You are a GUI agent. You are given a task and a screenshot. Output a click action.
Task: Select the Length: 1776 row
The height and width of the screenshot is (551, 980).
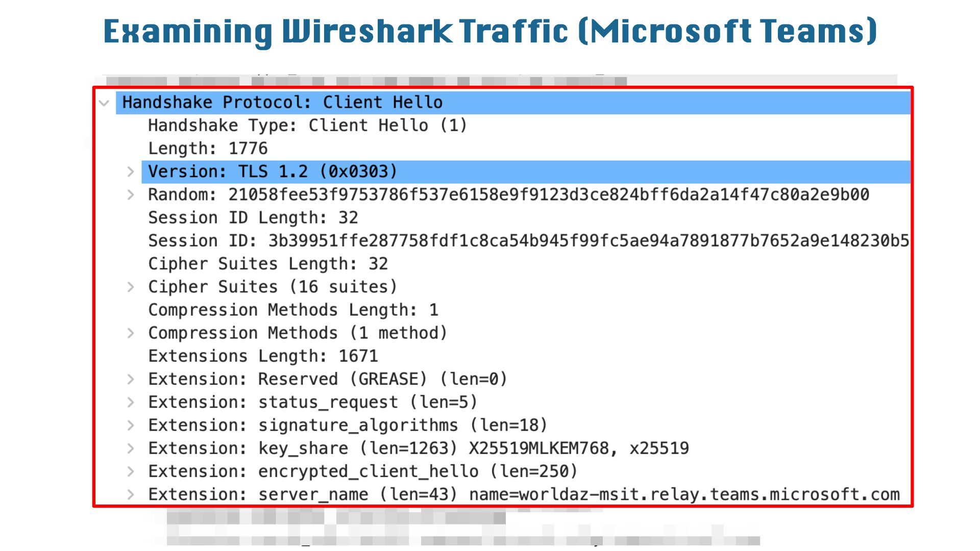[208, 148]
